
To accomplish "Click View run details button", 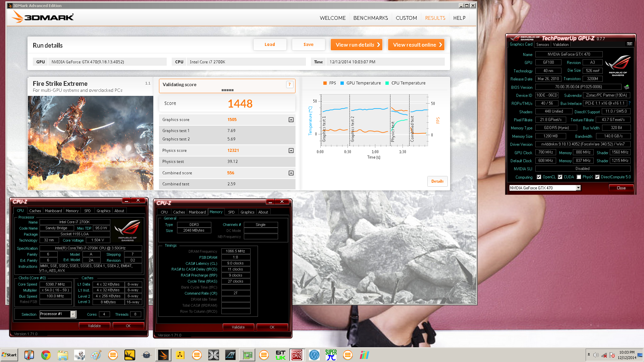I will point(357,45).
